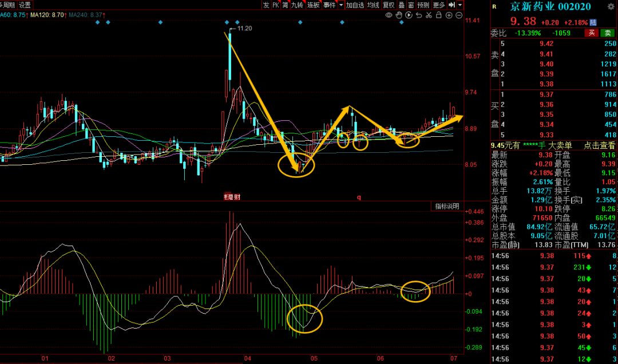Click the arrow-to-bar collapse panel icon
The image size is (618, 364).
pyautogui.click(x=451, y=5)
